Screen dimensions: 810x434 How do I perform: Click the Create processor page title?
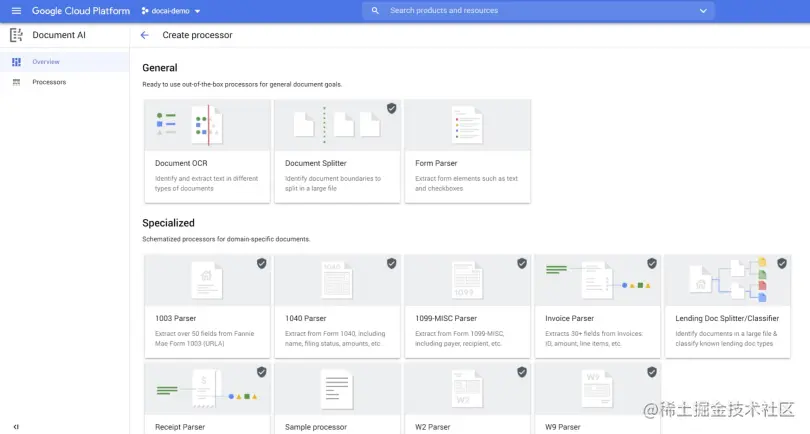pos(197,35)
